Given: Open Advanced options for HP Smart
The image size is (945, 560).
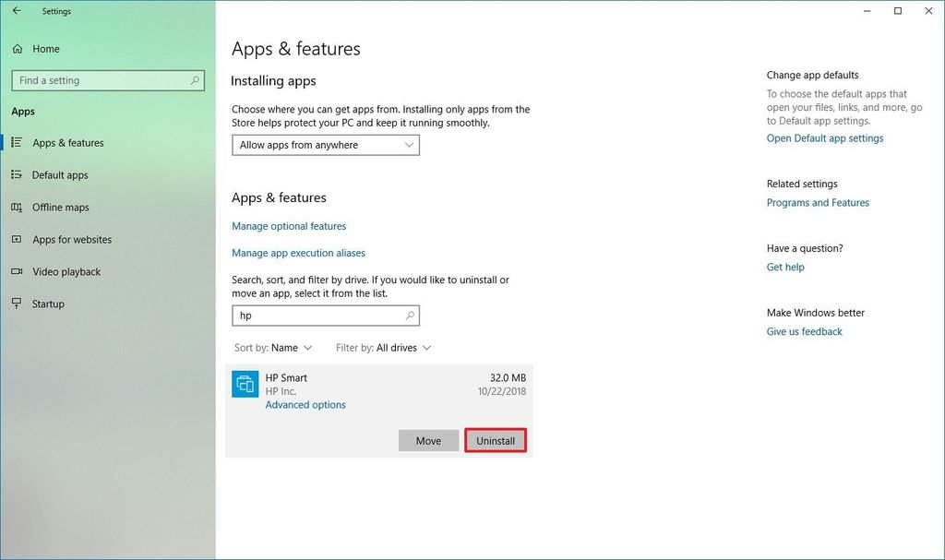Looking at the screenshot, I should point(305,404).
